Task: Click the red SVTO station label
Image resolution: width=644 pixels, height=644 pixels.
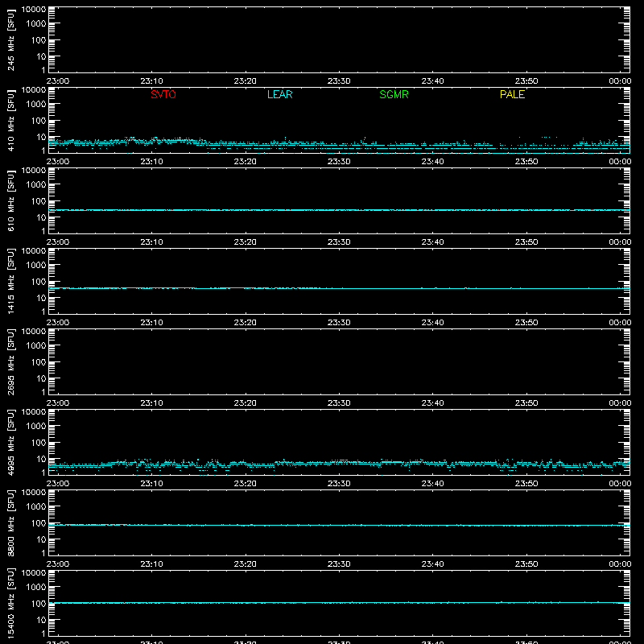Action: [163, 94]
